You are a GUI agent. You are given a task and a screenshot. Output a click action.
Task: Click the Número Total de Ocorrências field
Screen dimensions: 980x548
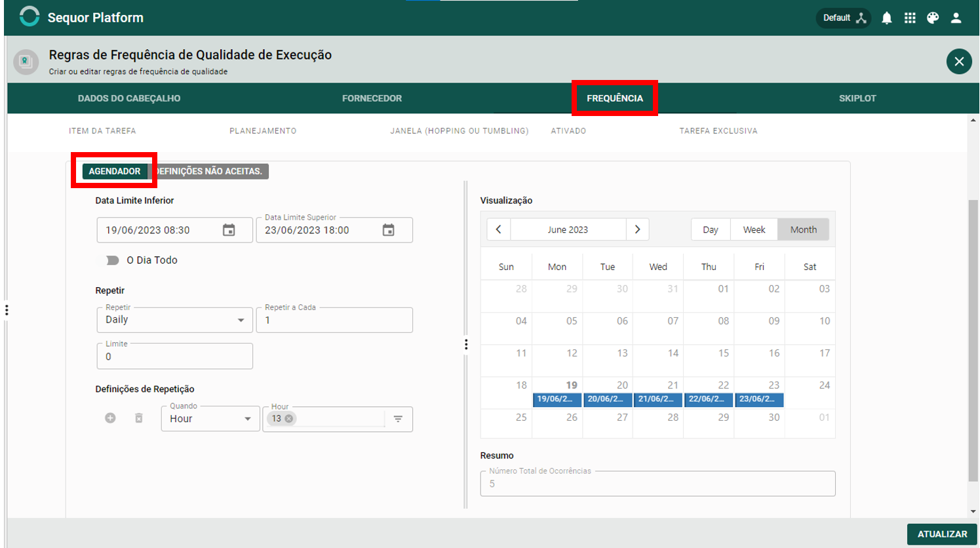[x=657, y=484]
